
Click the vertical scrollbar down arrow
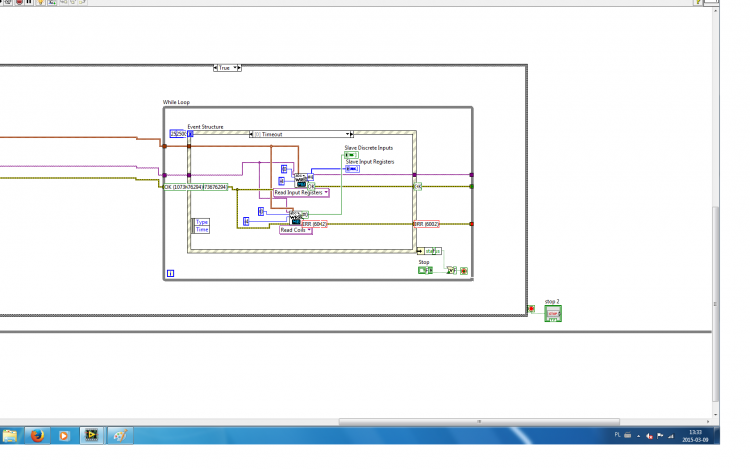point(716,415)
